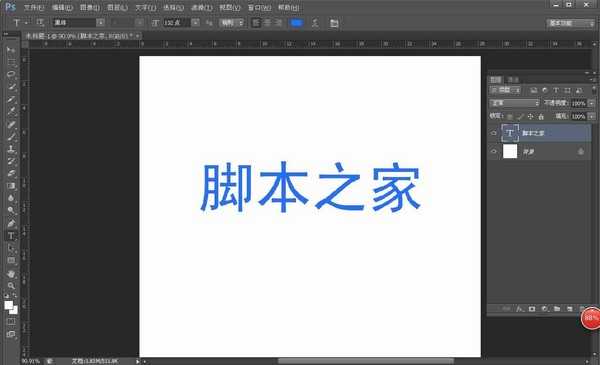Select the Clone Stamp tool
The height and width of the screenshot is (365, 600).
[11, 149]
